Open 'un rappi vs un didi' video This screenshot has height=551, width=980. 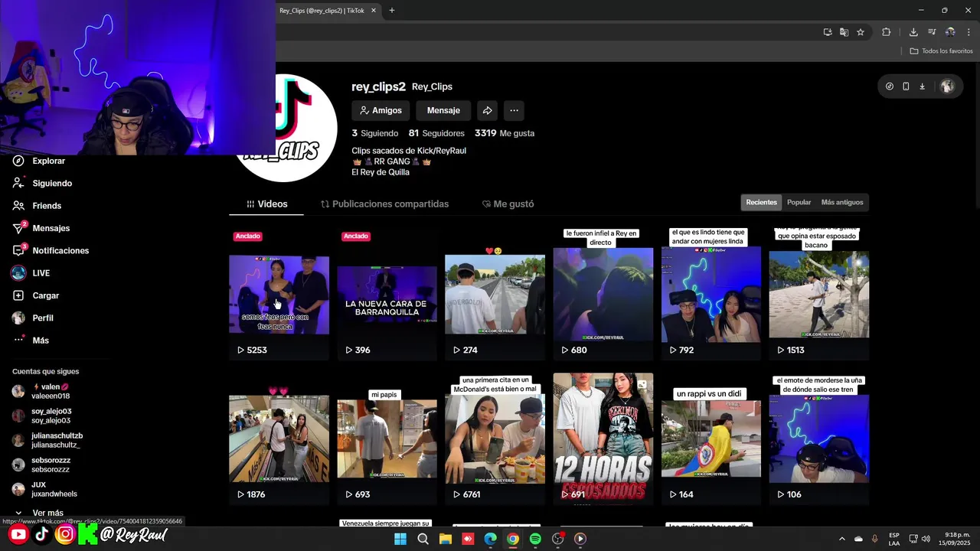(710, 439)
